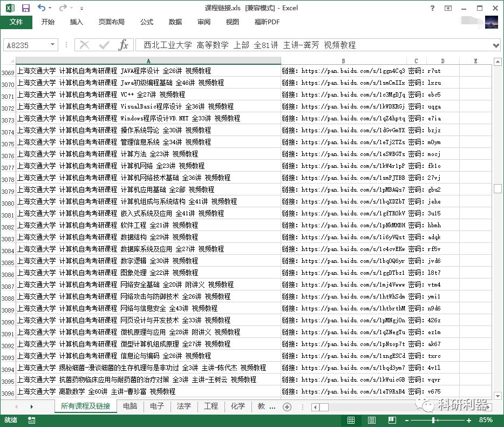504x427 pixels.
Task: Open Customize Quick Access Toolbar dropdown
Action: (81, 8)
